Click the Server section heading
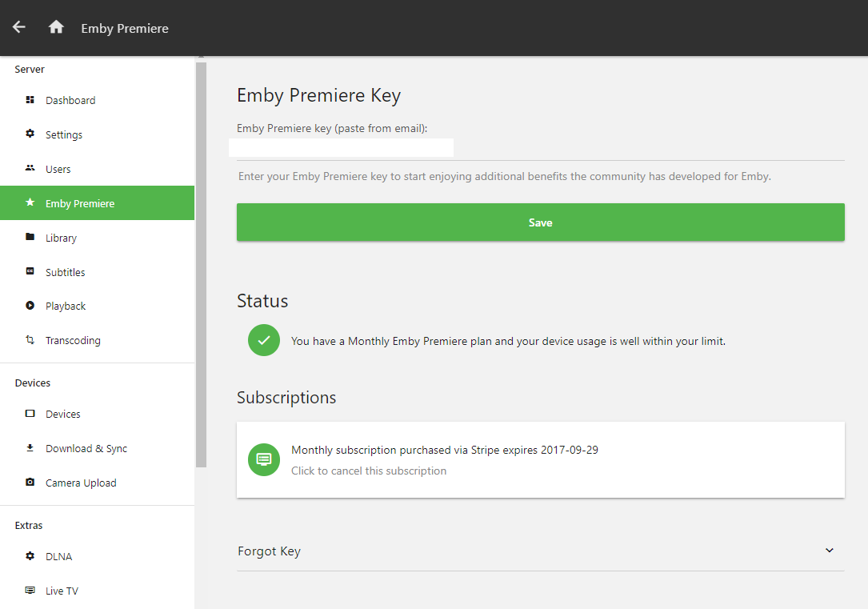The image size is (868, 609). point(30,69)
